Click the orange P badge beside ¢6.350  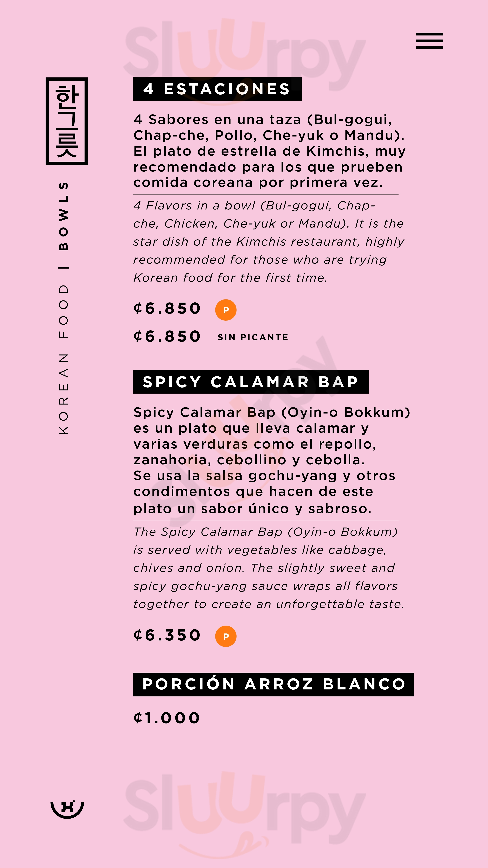pos(226,636)
